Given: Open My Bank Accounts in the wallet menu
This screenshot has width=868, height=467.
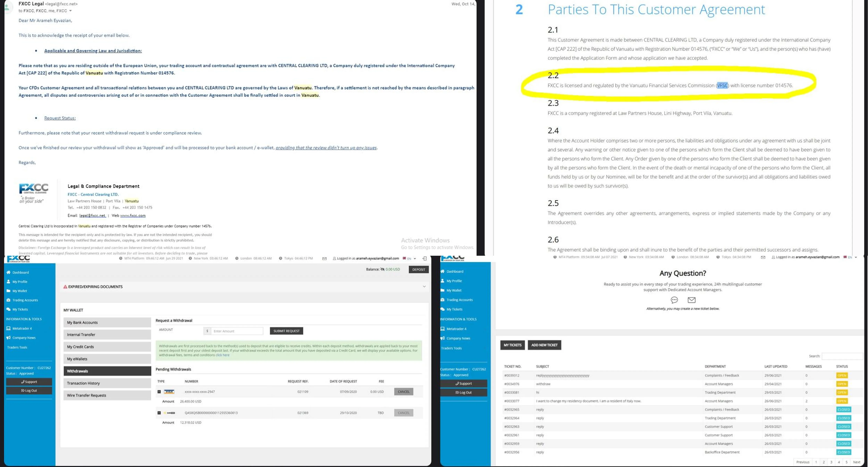Looking at the screenshot, I should click(x=107, y=322).
